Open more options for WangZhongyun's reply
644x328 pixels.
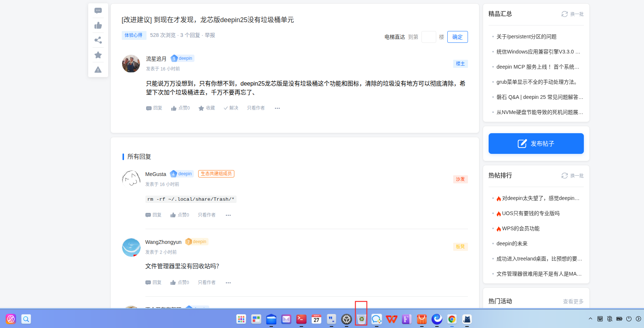coord(228,283)
